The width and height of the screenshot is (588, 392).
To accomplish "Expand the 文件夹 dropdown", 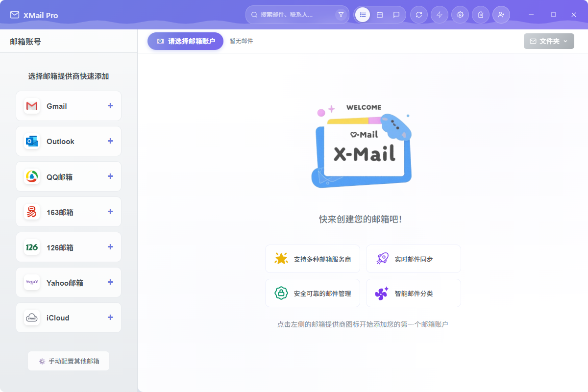I will (548, 41).
